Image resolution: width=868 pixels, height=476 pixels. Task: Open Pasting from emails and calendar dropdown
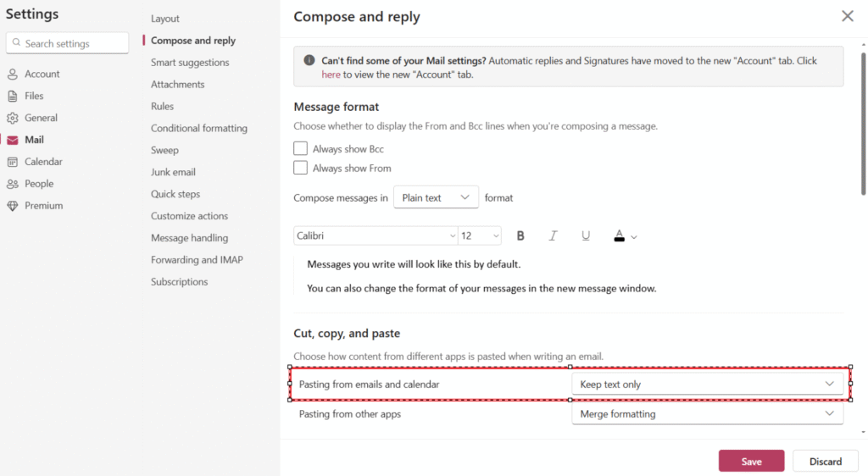pos(708,384)
